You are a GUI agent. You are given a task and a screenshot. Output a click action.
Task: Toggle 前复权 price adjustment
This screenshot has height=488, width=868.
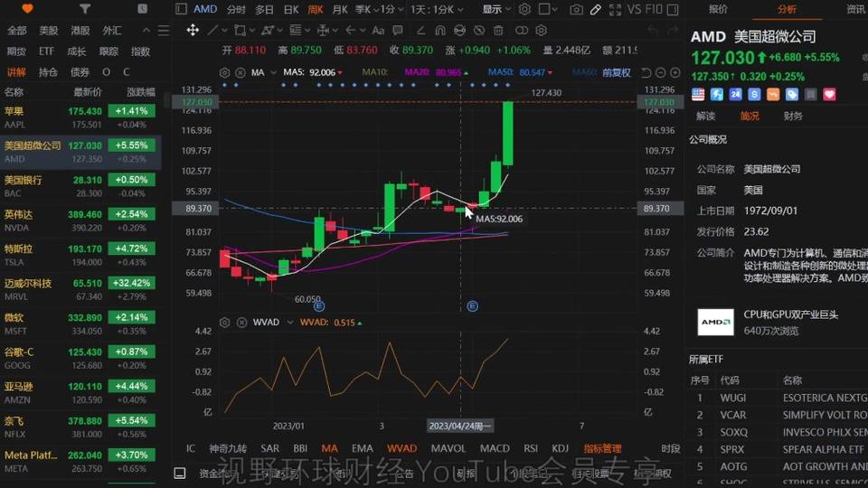tap(616, 72)
